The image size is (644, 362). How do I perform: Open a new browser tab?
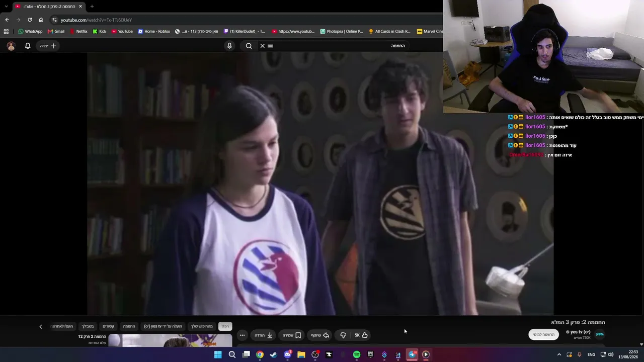[92, 7]
